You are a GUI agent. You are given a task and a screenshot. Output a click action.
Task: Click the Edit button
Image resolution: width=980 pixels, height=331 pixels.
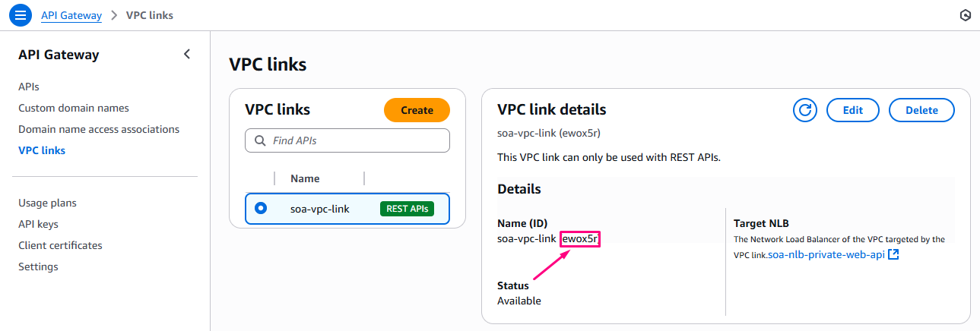coord(852,110)
